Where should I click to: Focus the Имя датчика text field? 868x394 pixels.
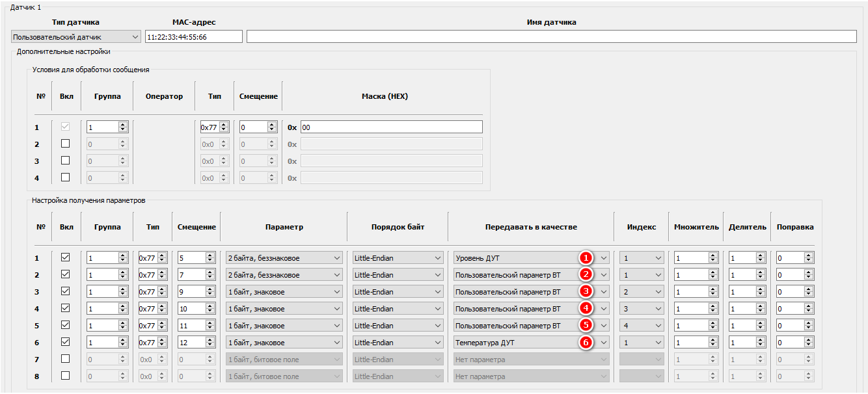click(552, 37)
